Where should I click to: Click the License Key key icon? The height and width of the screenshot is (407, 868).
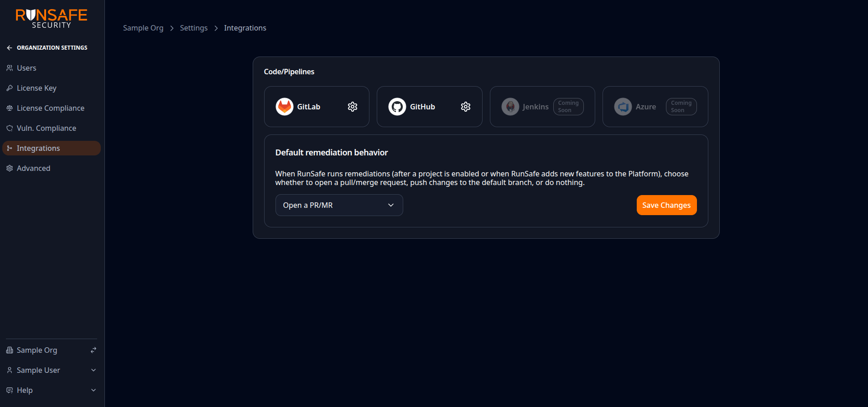click(10, 88)
